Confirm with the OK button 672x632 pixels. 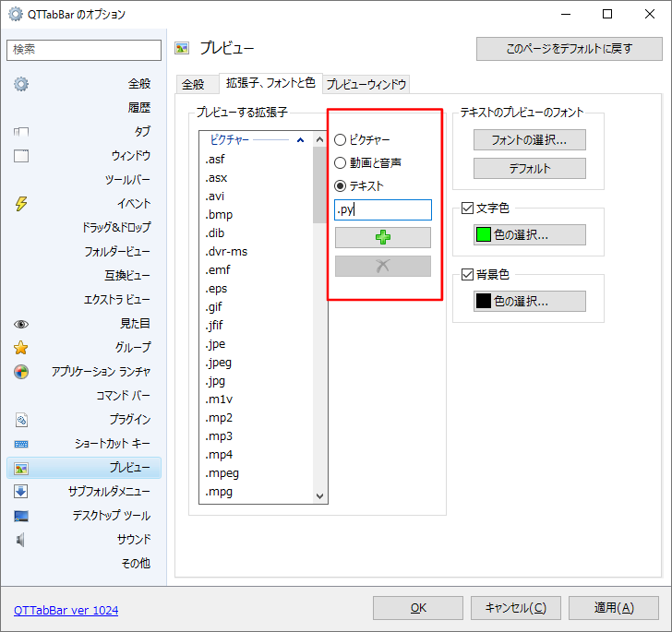[x=418, y=608]
